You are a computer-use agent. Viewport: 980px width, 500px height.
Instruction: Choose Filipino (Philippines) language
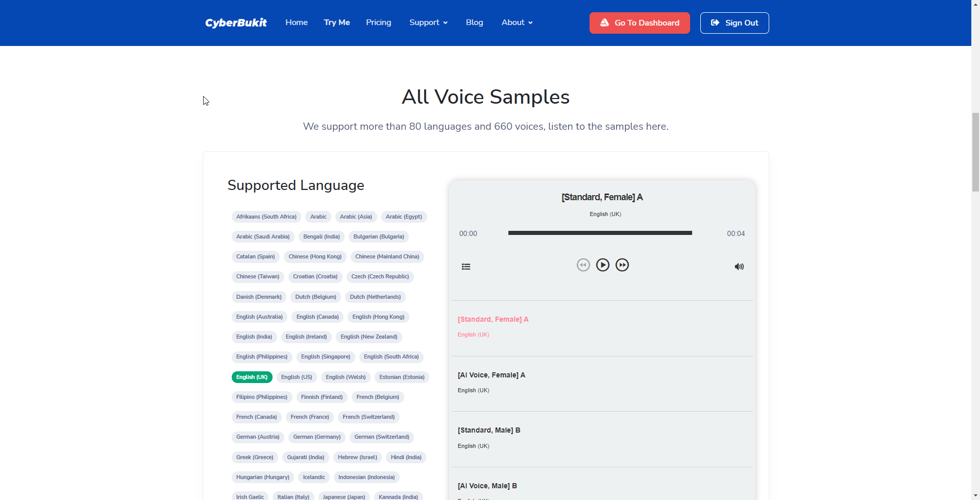point(262,397)
